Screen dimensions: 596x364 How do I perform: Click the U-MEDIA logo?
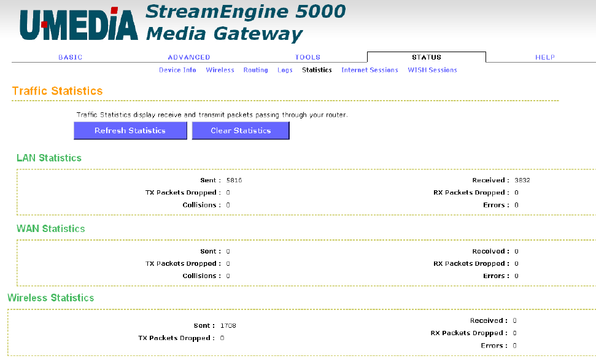(79, 23)
